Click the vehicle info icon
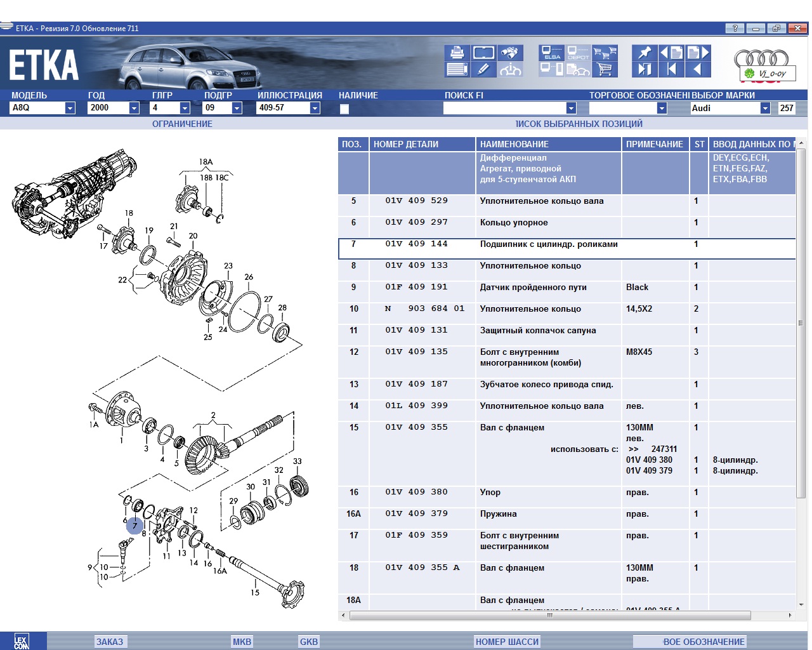The height and width of the screenshot is (650, 812). click(510, 69)
